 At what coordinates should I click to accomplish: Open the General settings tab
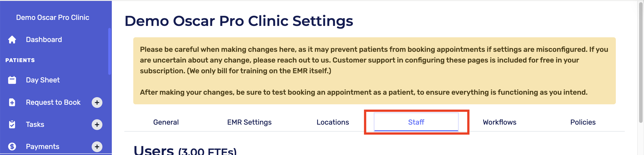click(x=166, y=122)
